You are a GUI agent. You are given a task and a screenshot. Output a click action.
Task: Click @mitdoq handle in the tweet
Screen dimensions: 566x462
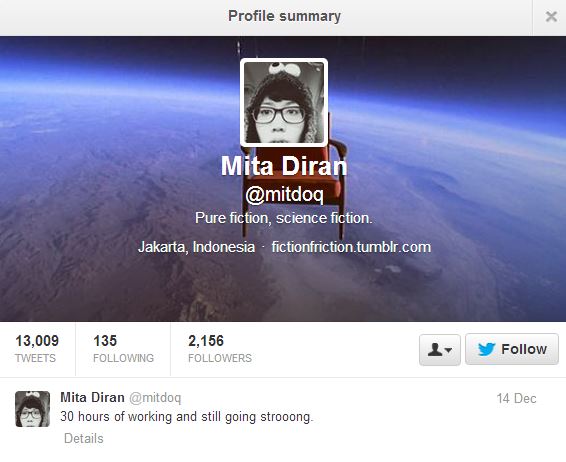click(155, 398)
